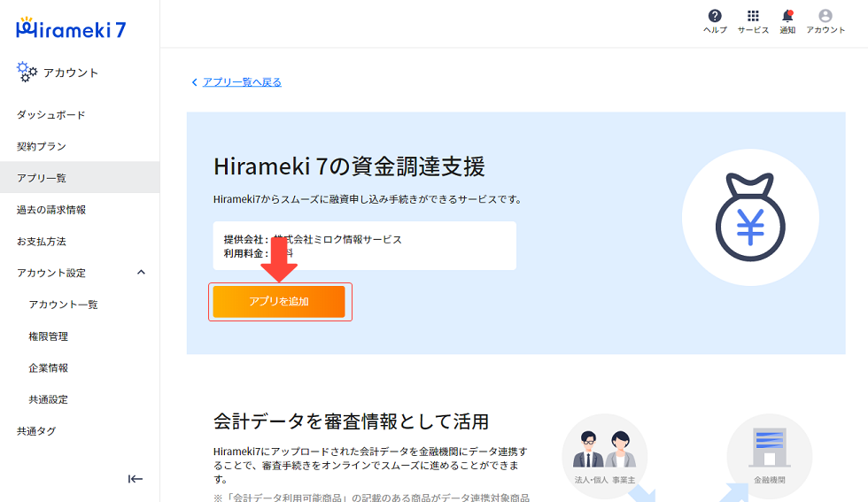This screenshot has height=502, width=868.
Task: Click the Hirameki 7の資金調達支援 heading
Action: coord(349,166)
